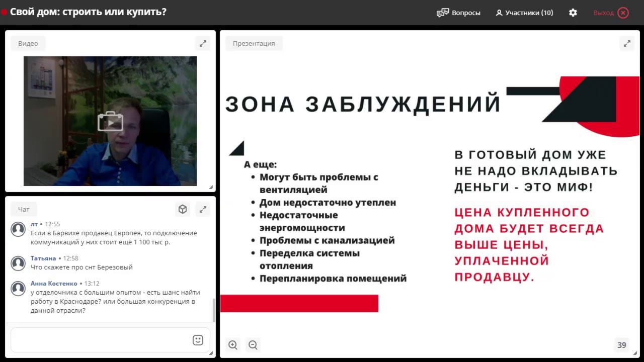Click the red recording indicator dot
644x362 pixels.
[4, 12]
